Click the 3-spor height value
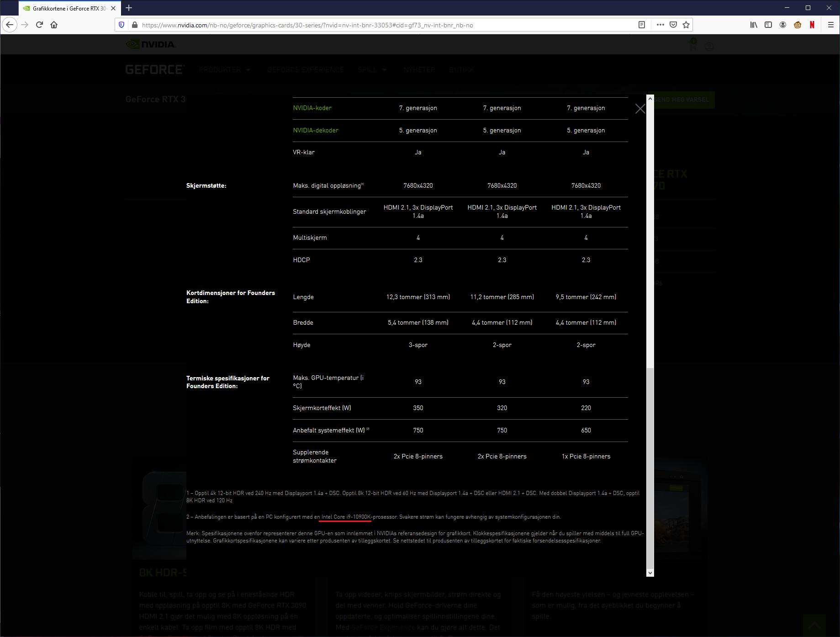Viewport: 840px width, 637px height. coord(418,345)
